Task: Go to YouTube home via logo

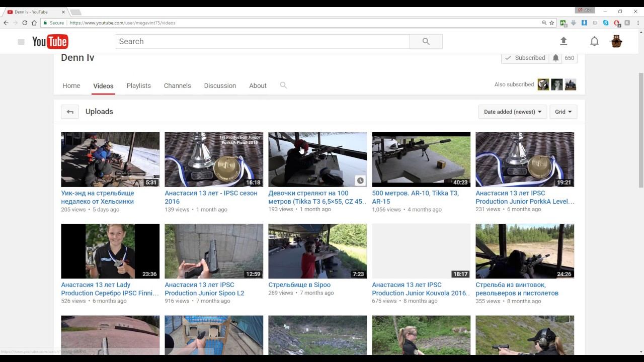Action: point(50,42)
